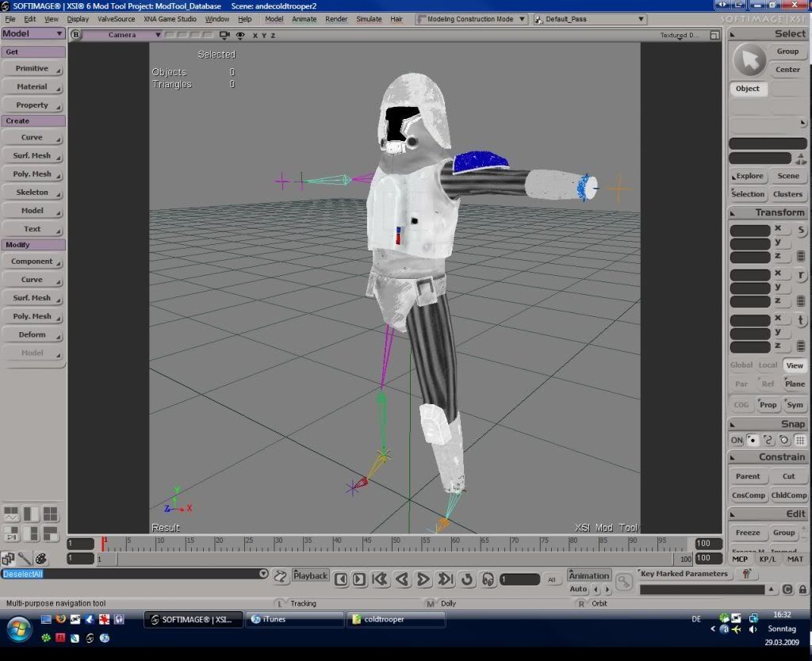Select the weight paint brush icon
The width and height of the screenshot is (812, 661).
[x=25, y=559]
